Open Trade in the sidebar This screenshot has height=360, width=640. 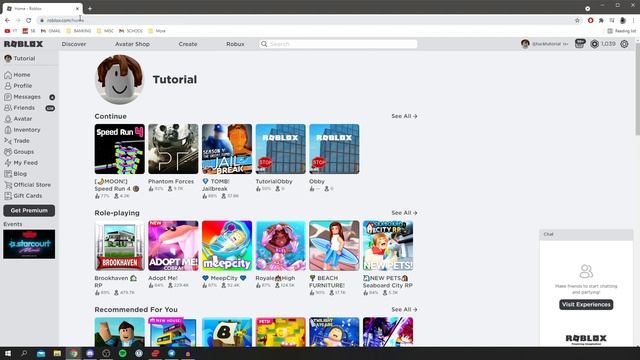click(x=17, y=141)
